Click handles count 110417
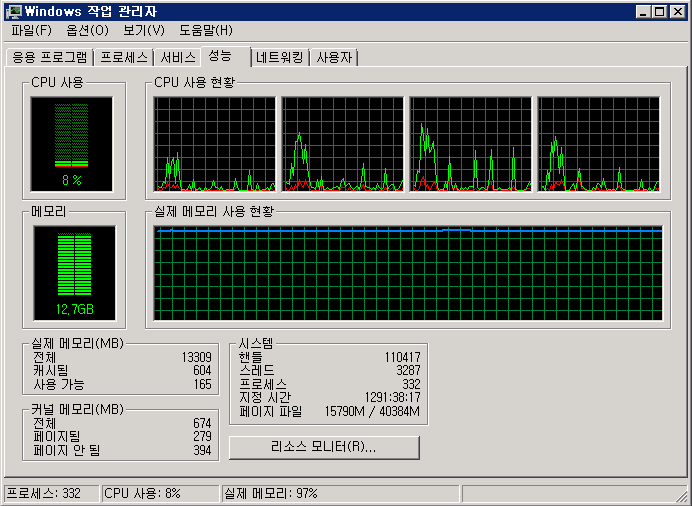The width and height of the screenshot is (692, 506). pos(402,357)
